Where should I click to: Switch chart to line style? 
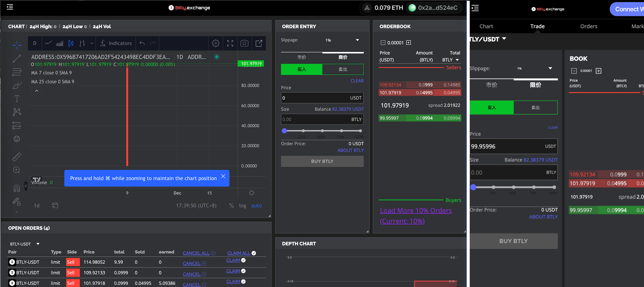48,43
